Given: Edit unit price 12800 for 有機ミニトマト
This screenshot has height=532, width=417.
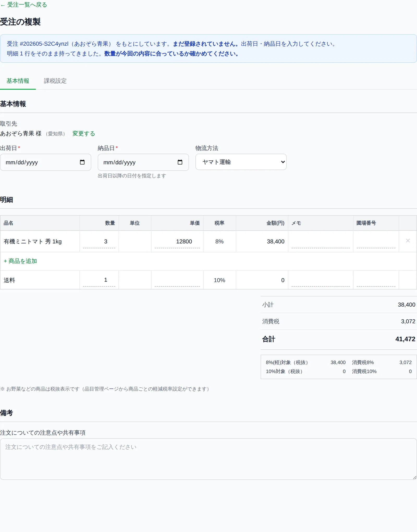Looking at the screenshot, I should pos(177,242).
